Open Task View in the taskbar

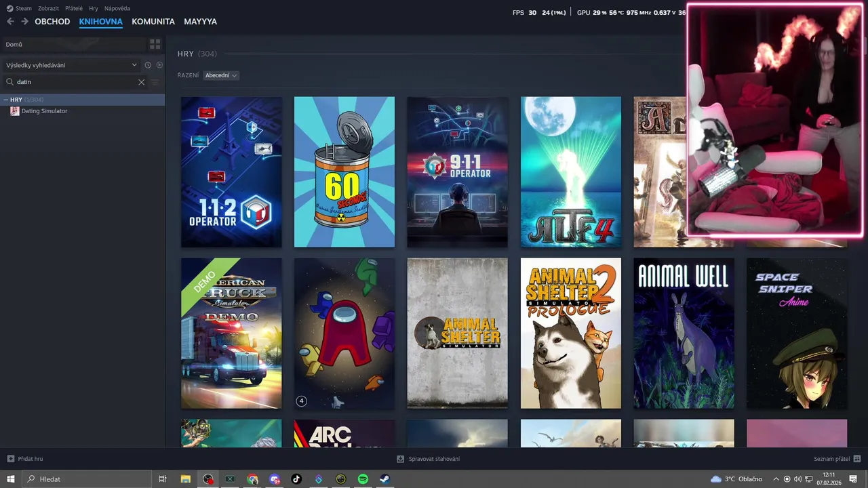[x=163, y=479]
